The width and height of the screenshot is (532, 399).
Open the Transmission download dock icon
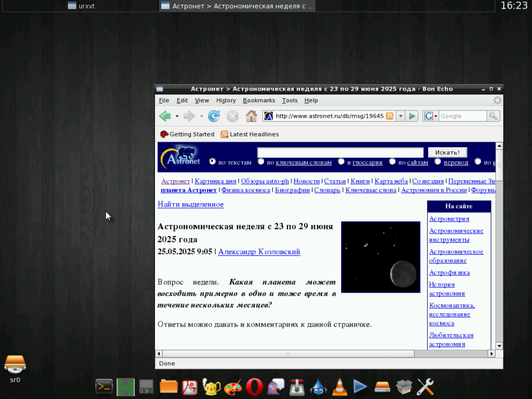pyautogui.click(x=297, y=387)
